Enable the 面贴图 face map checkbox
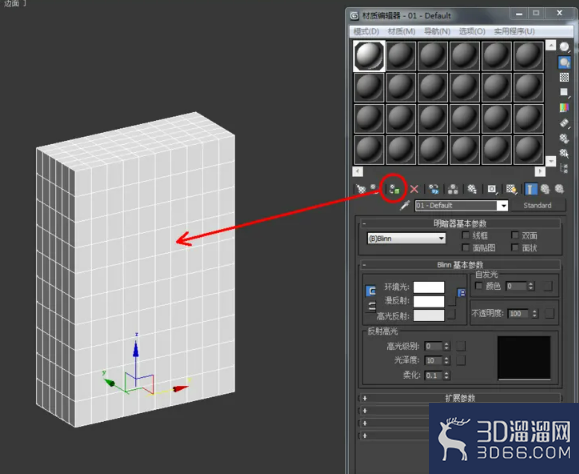The width and height of the screenshot is (579, 474). pyautogui.click(x=466, y=247)
